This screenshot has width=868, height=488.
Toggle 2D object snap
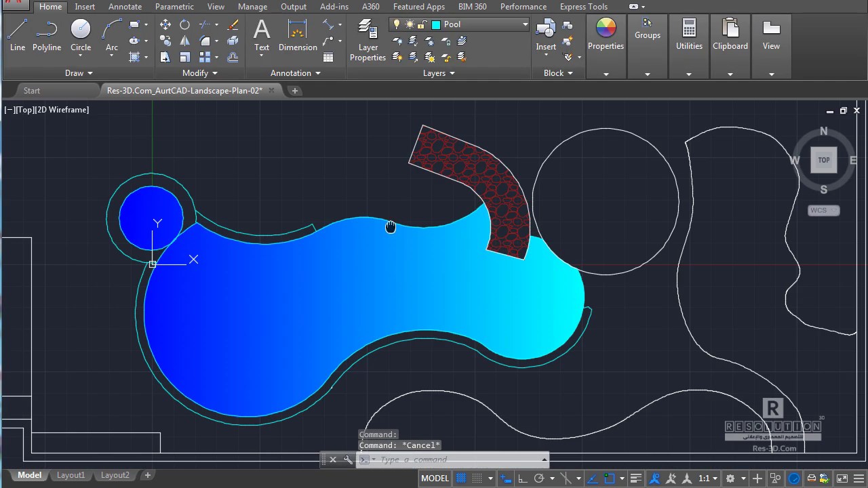tap(609, 478)
